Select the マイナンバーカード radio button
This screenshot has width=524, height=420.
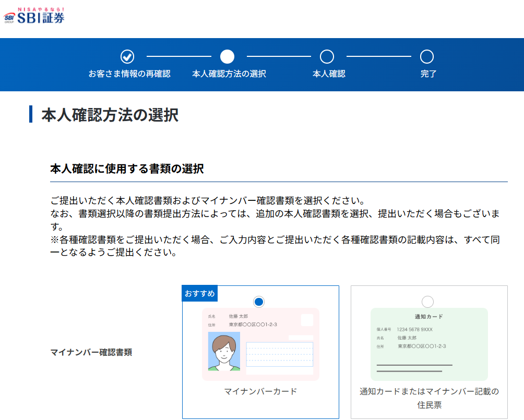click(259, 302)
